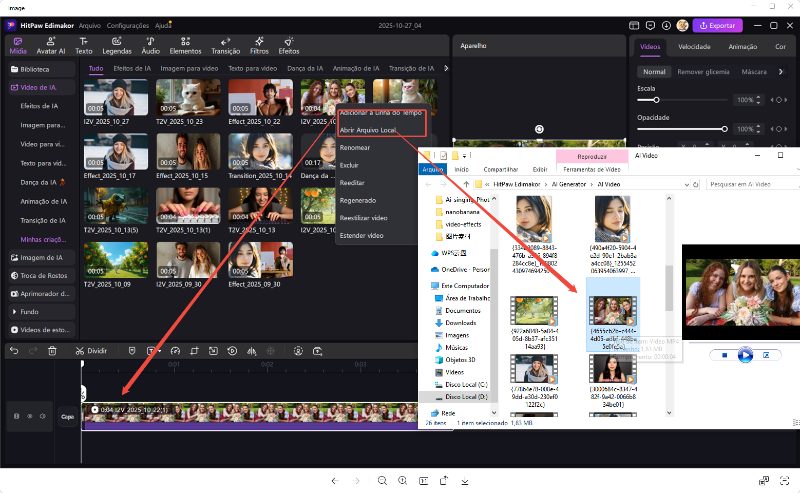Click the undo arrow in timeline toolbar
Image resolution: width=800 pixels, height=493 pixels.
tap(14, 351)
